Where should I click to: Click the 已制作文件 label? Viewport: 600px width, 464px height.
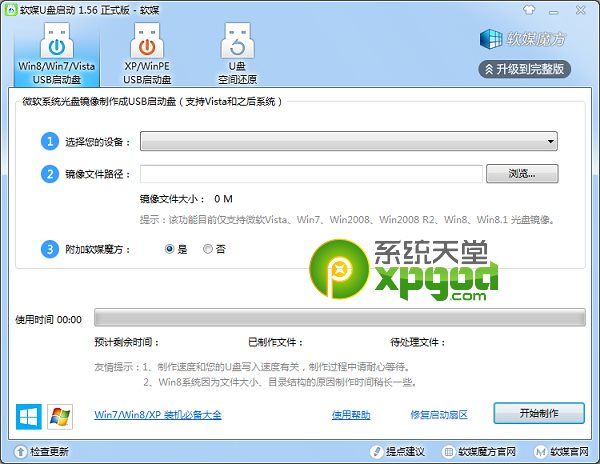point(276,342)
